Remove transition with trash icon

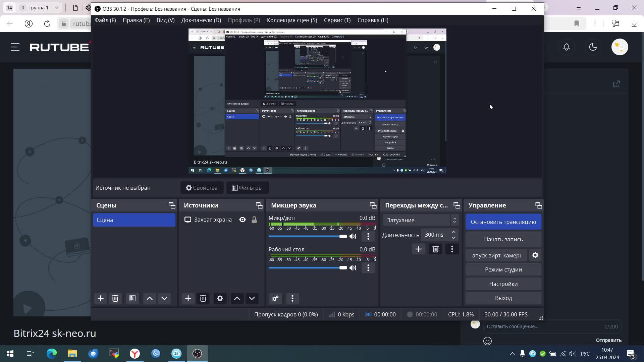click(x=435, y=249)
